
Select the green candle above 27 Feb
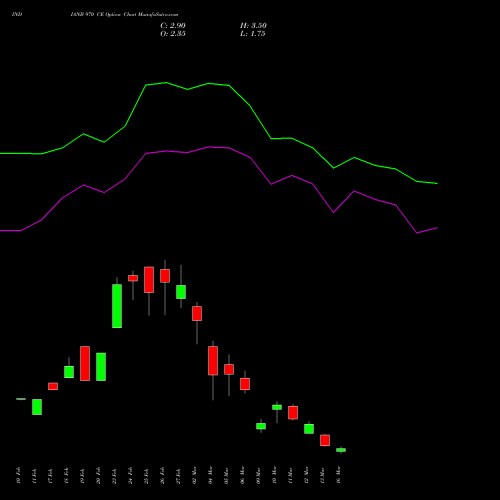pos(181,292)
